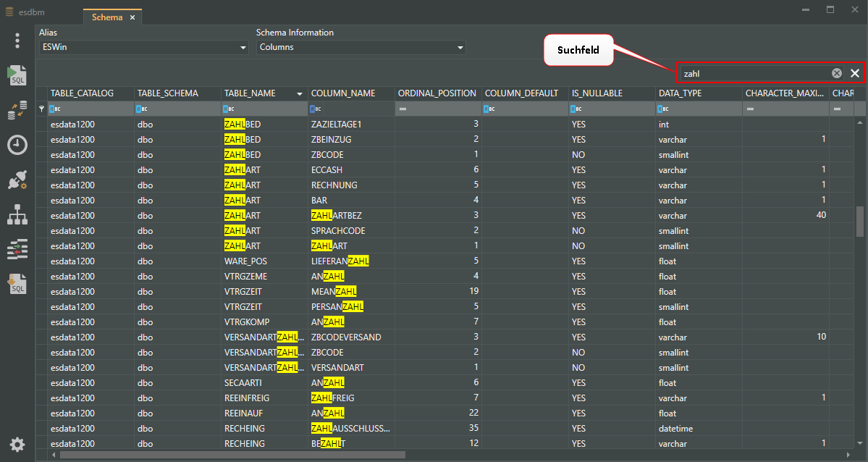Click filter operator icon under TABLE_NAME
Image resolution: width=868 pixels, height=462 pixels.
click(229, 109)
